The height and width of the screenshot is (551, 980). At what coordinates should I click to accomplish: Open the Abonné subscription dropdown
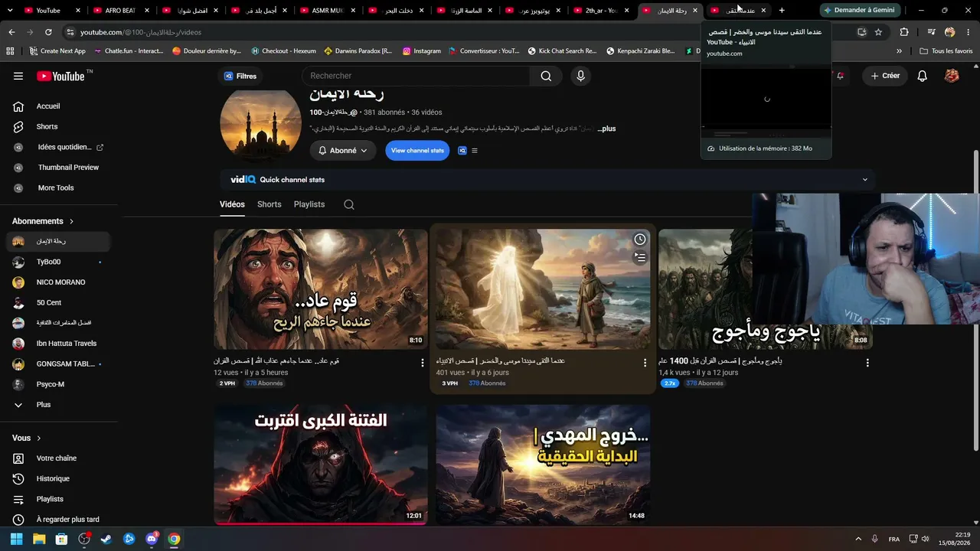(x=343, y=151)
